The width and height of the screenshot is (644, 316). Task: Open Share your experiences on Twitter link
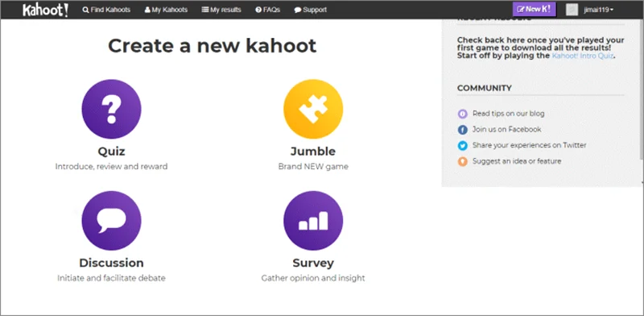[x=530, y=145]
